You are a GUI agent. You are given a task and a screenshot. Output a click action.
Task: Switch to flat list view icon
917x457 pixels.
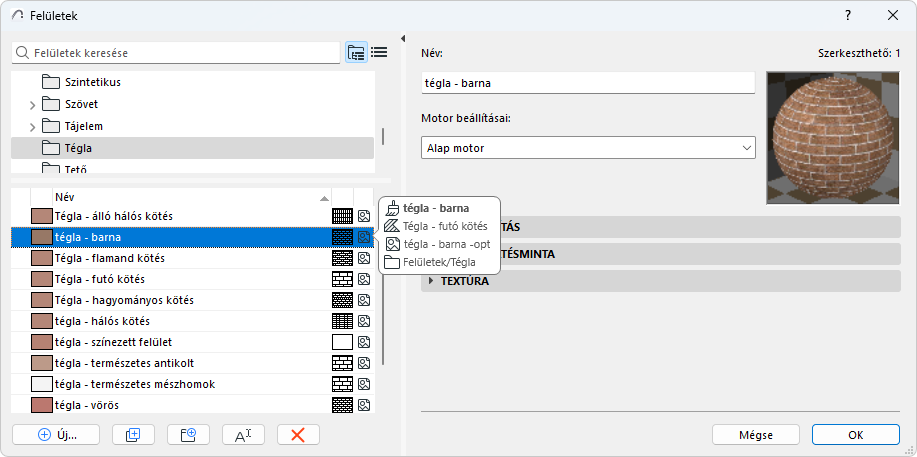pyautogui.click(x=379, y=53)
